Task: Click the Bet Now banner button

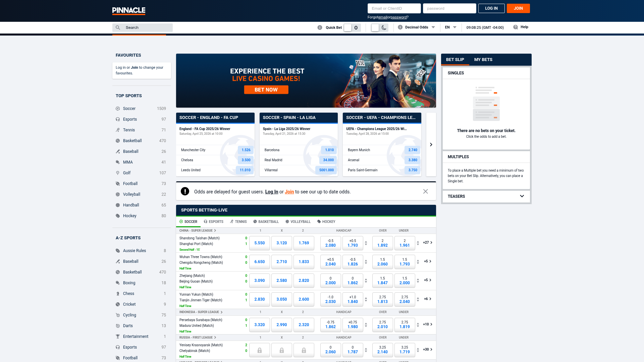Action: (266, 90)
